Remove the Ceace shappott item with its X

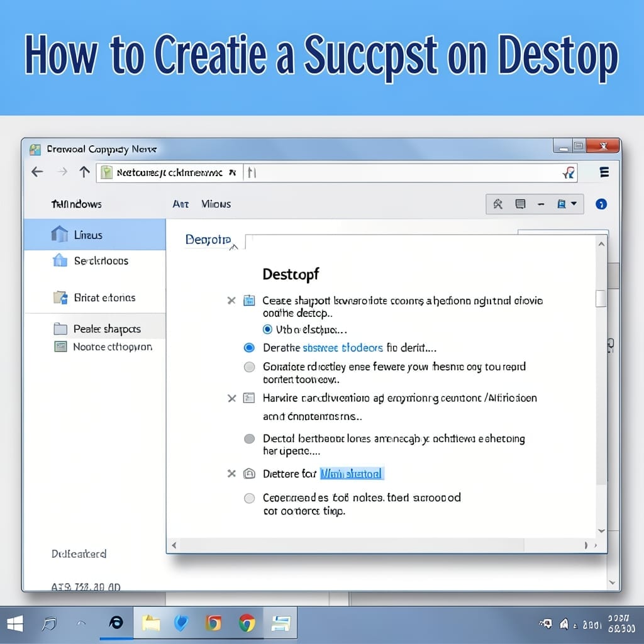pyautogui.click(x=231, y=301)
